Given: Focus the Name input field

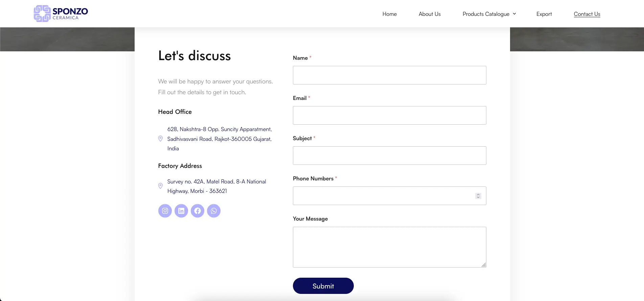Looking at the screenshot, I should tap(389, 75).
